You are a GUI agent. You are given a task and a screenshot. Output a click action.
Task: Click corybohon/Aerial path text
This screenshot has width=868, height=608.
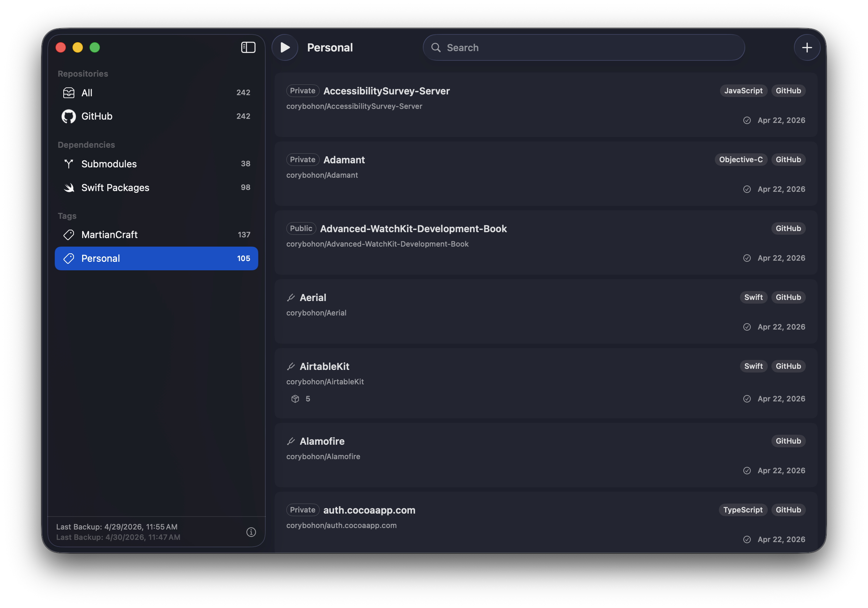(x=316, y=313)
